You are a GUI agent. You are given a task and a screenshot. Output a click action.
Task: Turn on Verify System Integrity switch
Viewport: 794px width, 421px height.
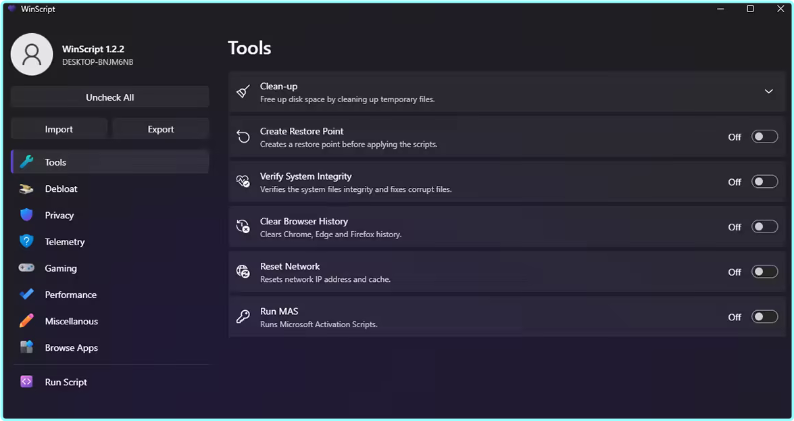(x=764, y=182)
